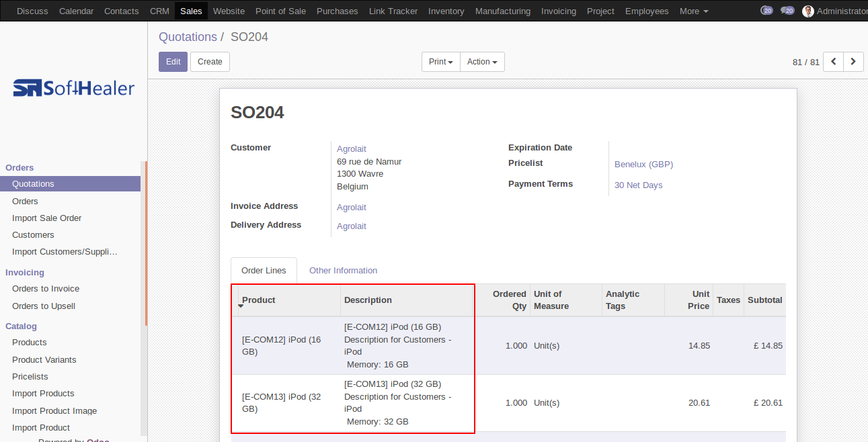The width and height of the screenshot is (868, 442).
Task: Click the Create button
Action: (210, 62)
